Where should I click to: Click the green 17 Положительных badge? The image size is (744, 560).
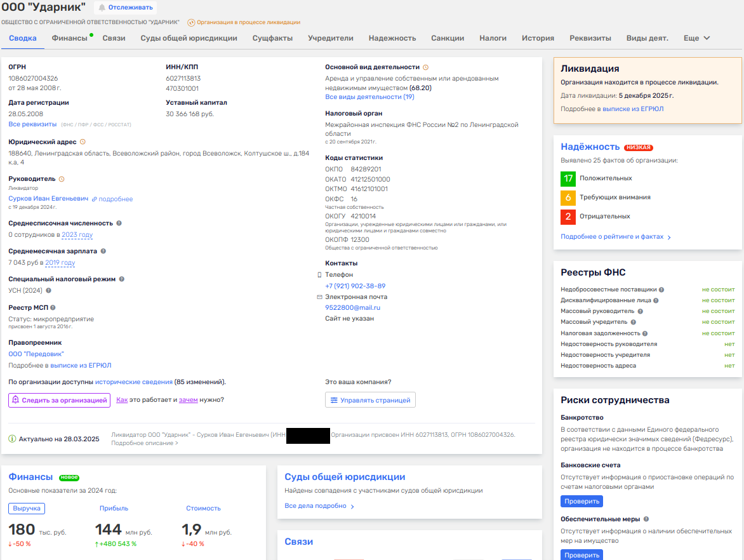[x=568, y=178]
